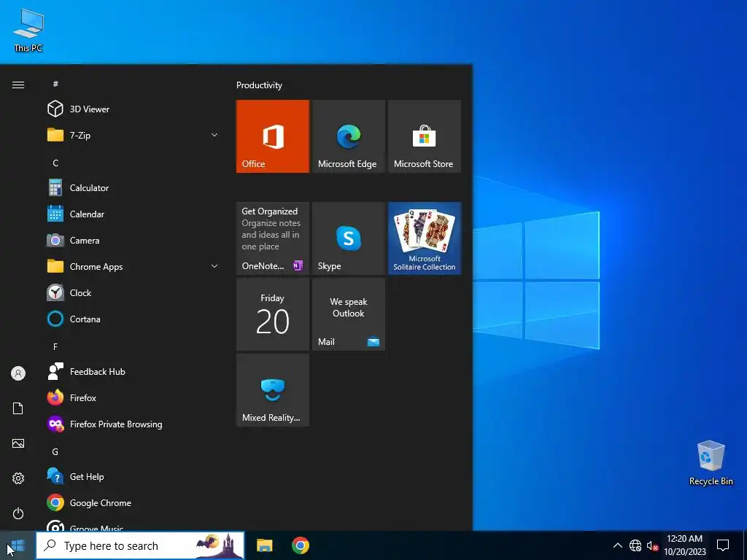Open Groove Music at list bottom
Viewport: 747px width, 560px height.
pyautogui.click(x=133, y=524)
